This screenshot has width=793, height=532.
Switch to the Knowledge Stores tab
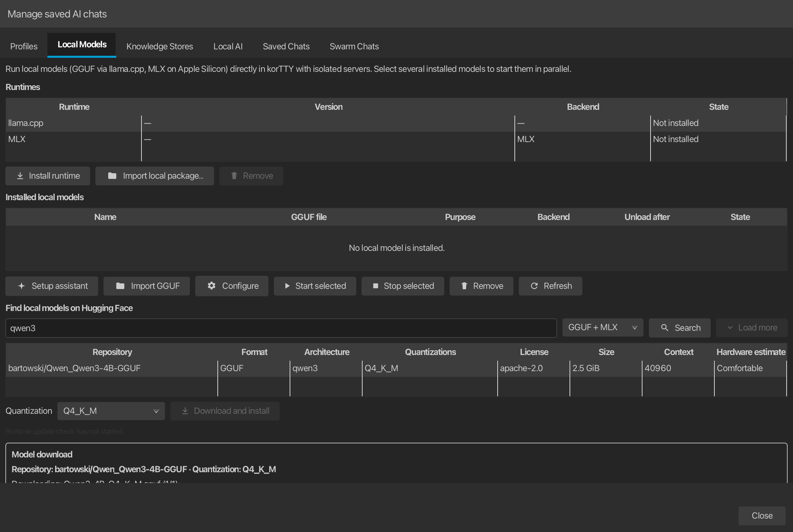pyautogui.click(x=160, y=46)
